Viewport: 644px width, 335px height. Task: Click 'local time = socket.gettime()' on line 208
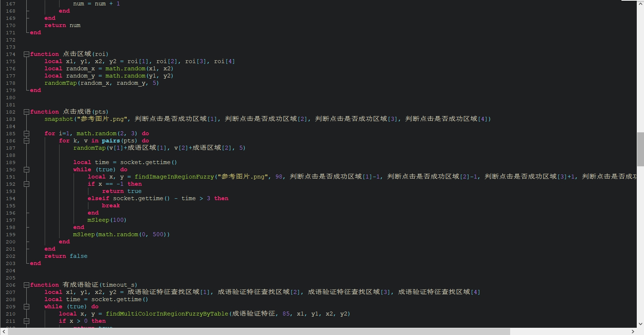pos(96,299)
